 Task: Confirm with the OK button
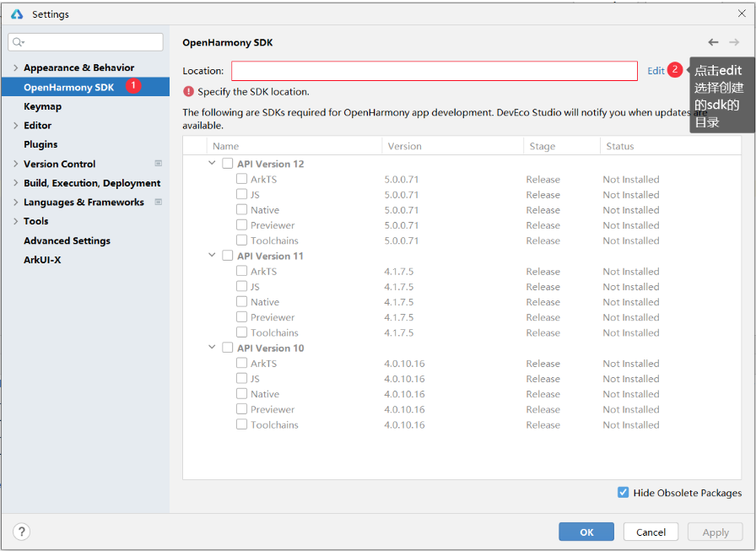click(586, 532)
